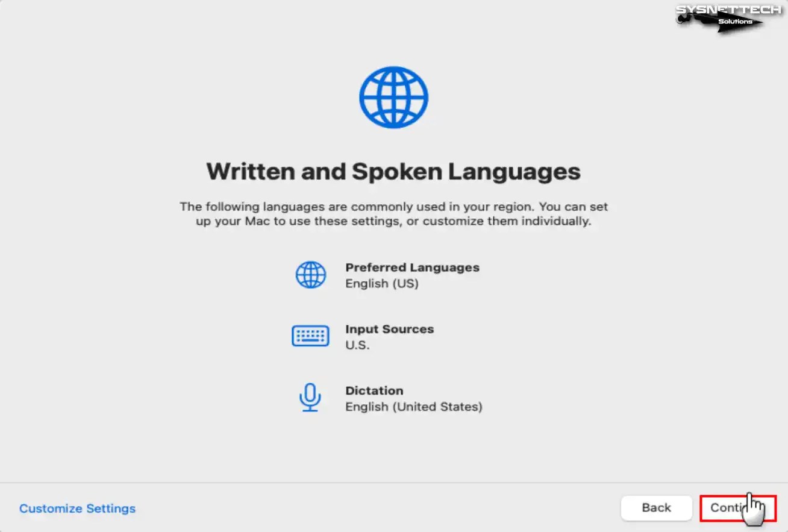Select the Input Sources label
Screen dimensions: 788x532
pyautogui.click(x=389, y=329)
